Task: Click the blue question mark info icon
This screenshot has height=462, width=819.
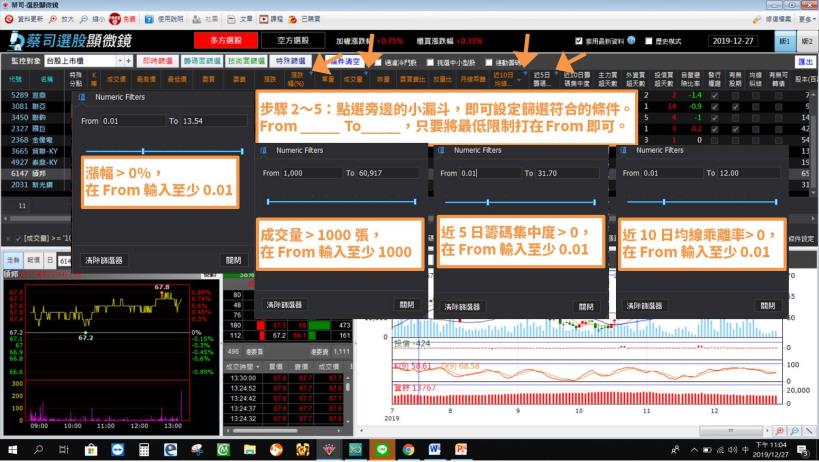Action: click(631, 40)
